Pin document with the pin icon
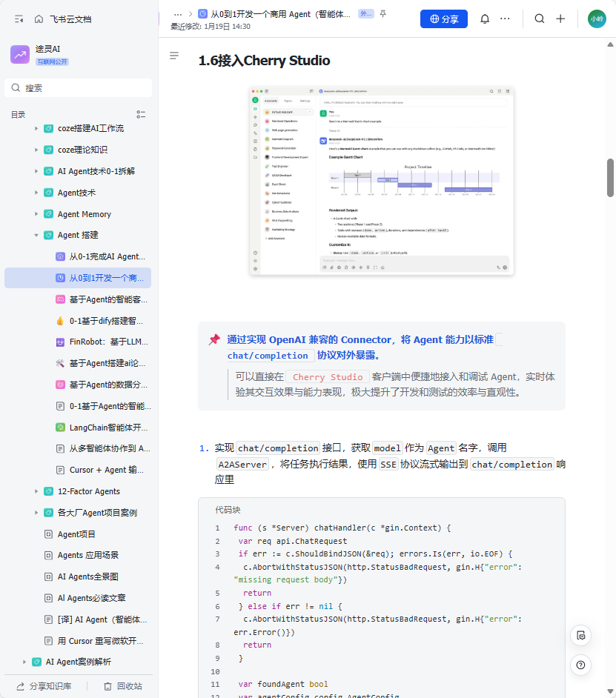 382,14
